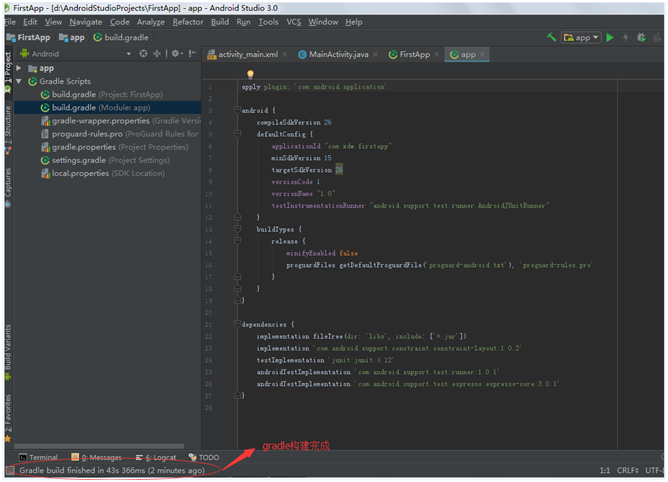
Task: Click the green Run app button
Action: pyautogui.click(x=610, y=37)
